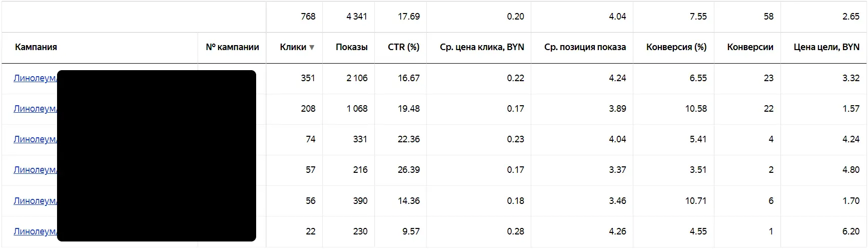The height and width of the screenshot is (249, 868).
Task: Click the sort arrow beside Клики
Action: 312,48
